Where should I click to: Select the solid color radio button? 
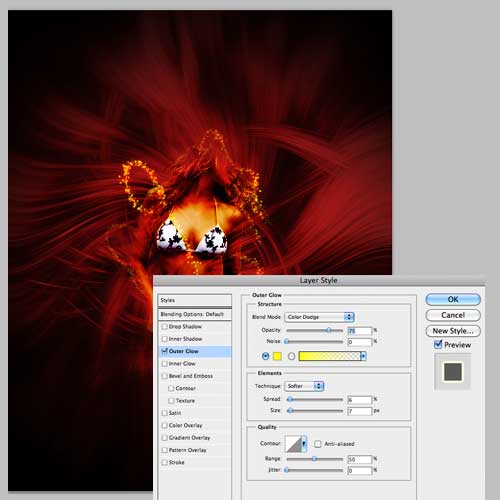point(265,356)
